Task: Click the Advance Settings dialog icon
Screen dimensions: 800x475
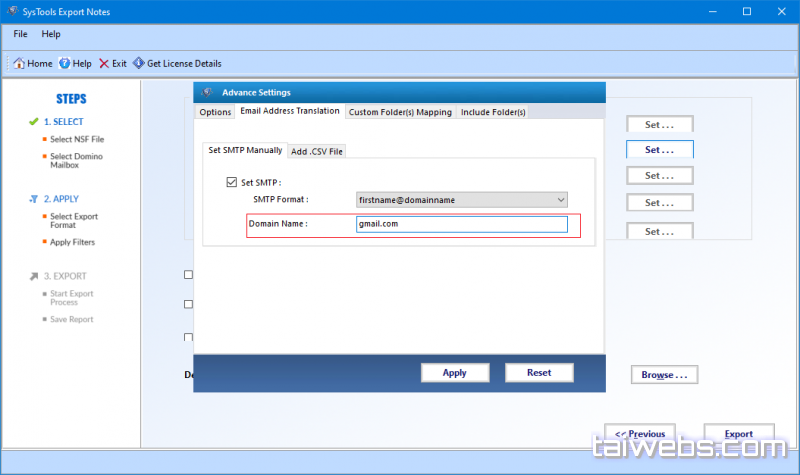Action: click(207, 92)
